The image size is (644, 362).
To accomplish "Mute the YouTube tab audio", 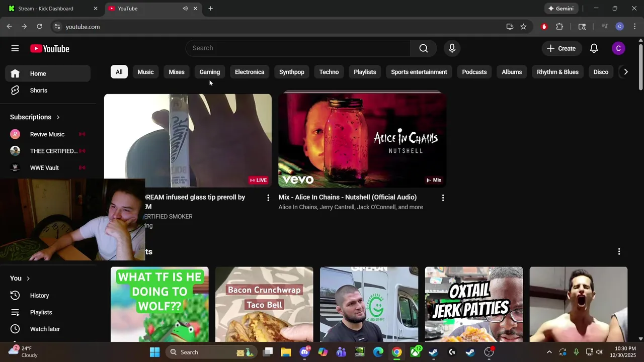I will click(185, 9).
